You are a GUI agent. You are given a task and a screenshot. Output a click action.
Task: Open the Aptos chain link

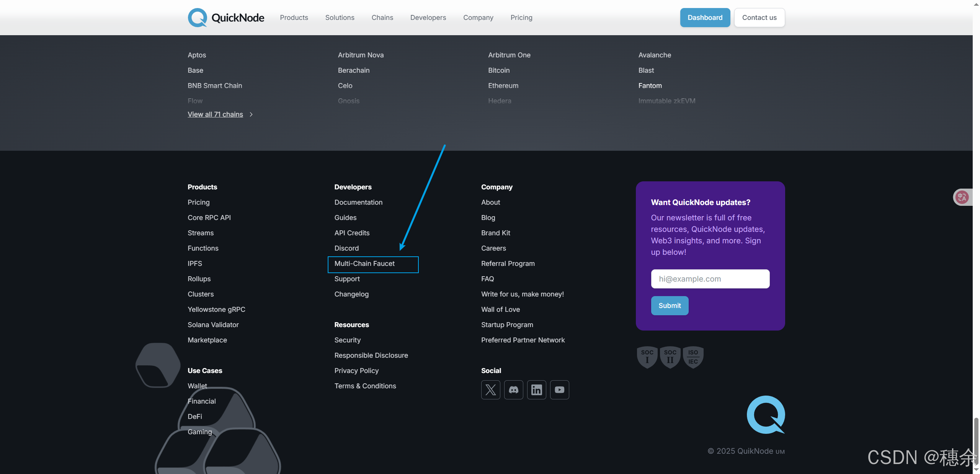197,55
